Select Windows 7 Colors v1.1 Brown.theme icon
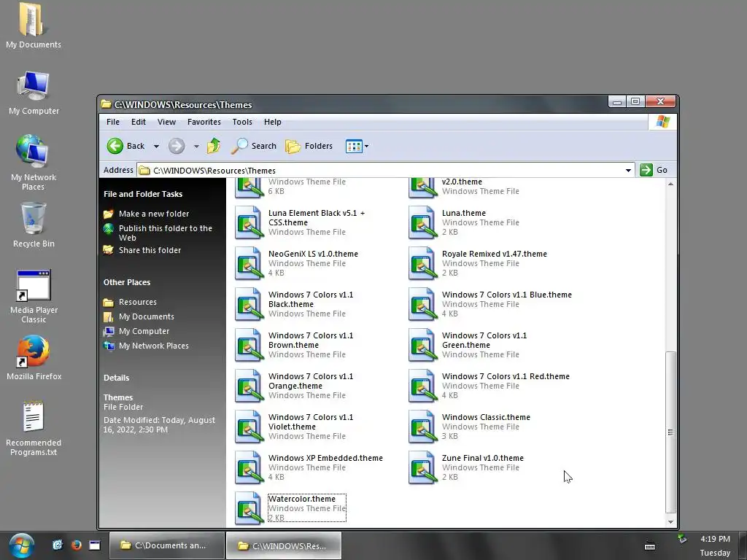The image size is (747, 560). tap(249, 345)
